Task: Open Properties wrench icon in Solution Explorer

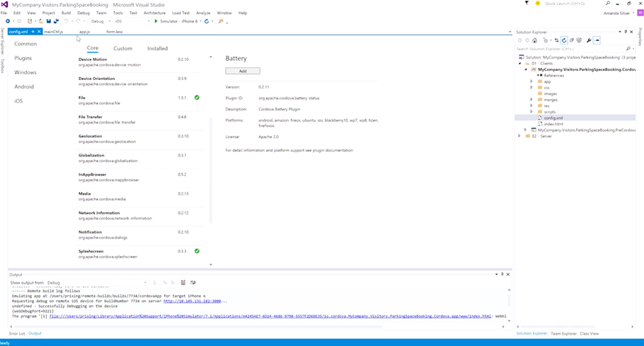Action: point(589,40)
